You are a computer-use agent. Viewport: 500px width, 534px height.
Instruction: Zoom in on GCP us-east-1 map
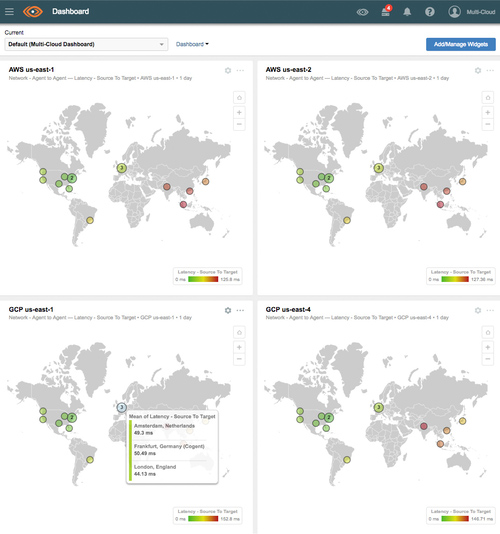pyautogui.click(x=239, y=347)
